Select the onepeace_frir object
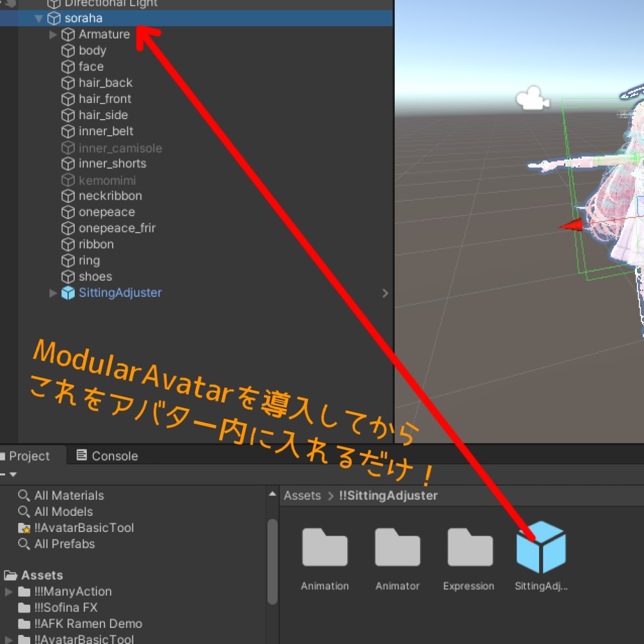Image resolution: width=644 pixels, height=644 pixels. pos(117,229)
